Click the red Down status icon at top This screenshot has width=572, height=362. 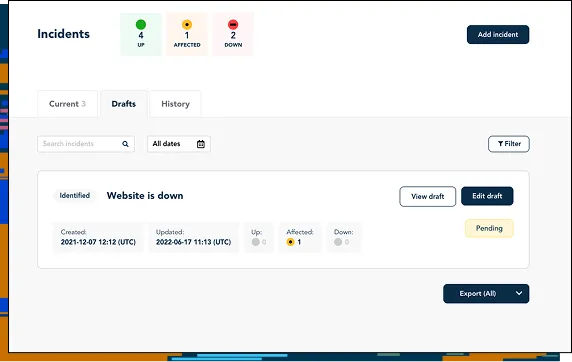pyautogui.click(x=233, y=24)
